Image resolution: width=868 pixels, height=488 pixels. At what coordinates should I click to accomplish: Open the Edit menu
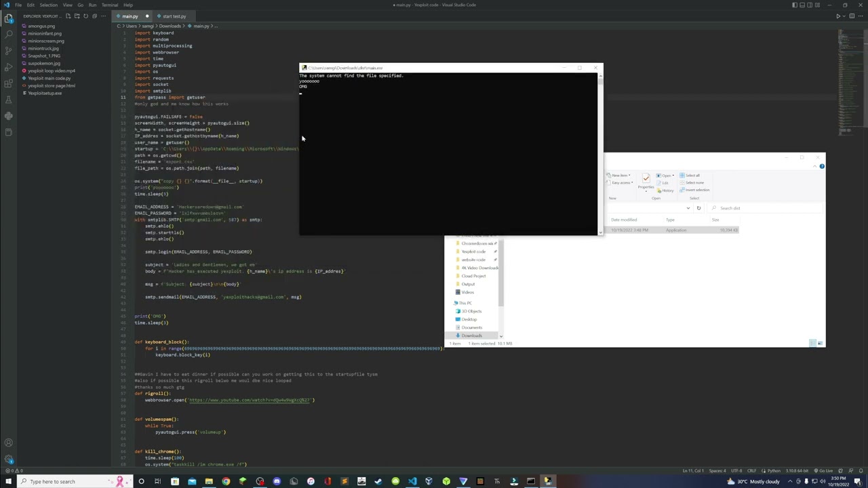[x=31, y=5]
